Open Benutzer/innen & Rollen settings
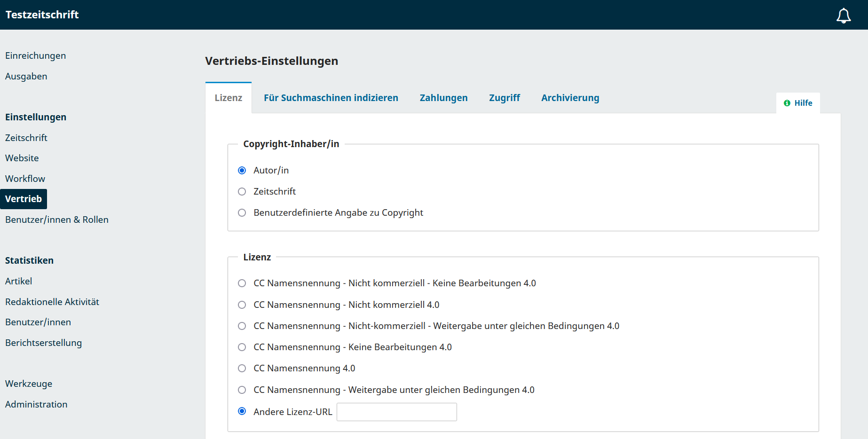Image resolution: width=868 pixels, height=439 pixels. 56,219
